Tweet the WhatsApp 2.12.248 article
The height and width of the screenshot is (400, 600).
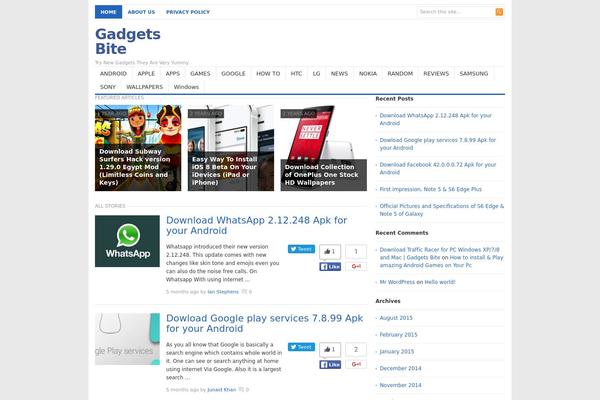click(301, 249)
